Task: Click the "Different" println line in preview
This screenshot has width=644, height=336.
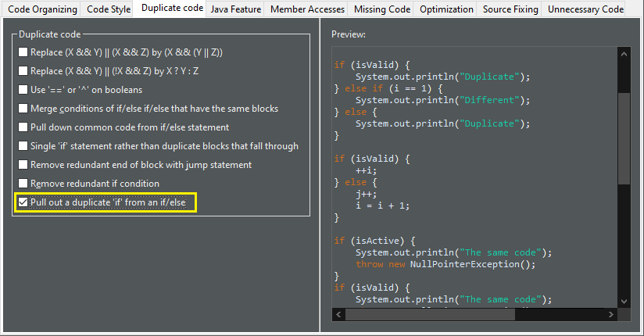Action: point(442,100)
